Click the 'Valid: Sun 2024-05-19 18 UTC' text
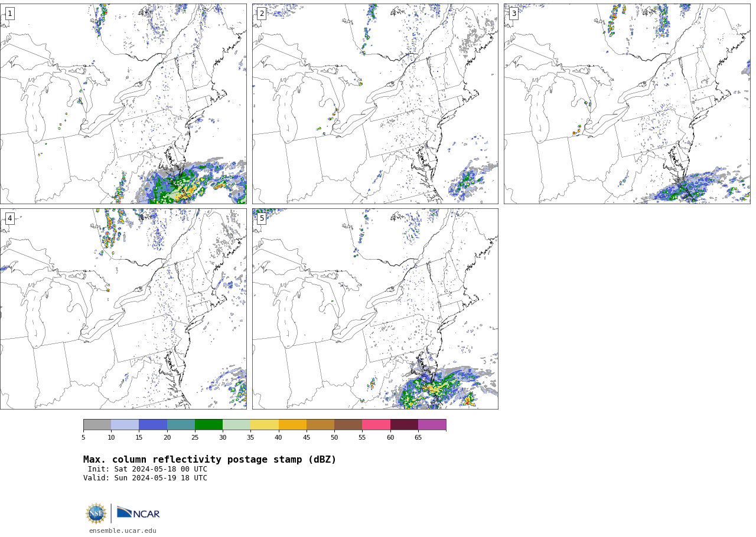The width and height of the screenshot is (756, 537). (145, 478)
